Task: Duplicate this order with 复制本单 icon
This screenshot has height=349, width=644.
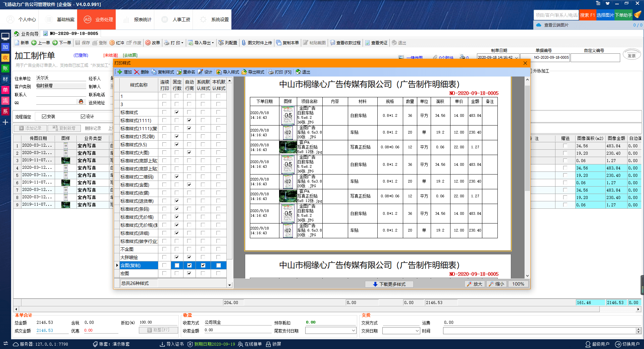Action: (x=287, y=43)
